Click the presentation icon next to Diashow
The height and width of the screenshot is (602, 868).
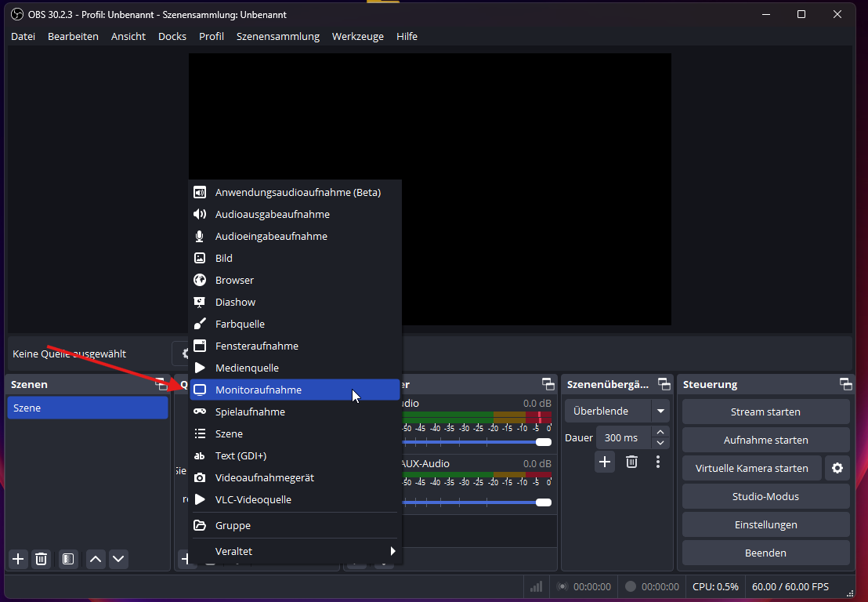point(200,302)
